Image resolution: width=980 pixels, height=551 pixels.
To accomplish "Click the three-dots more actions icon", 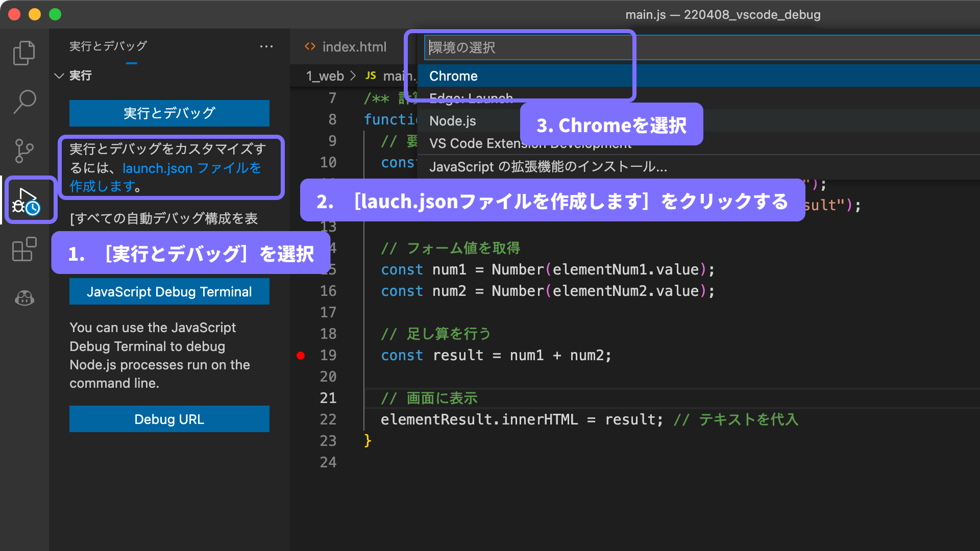I will (266, 46).
